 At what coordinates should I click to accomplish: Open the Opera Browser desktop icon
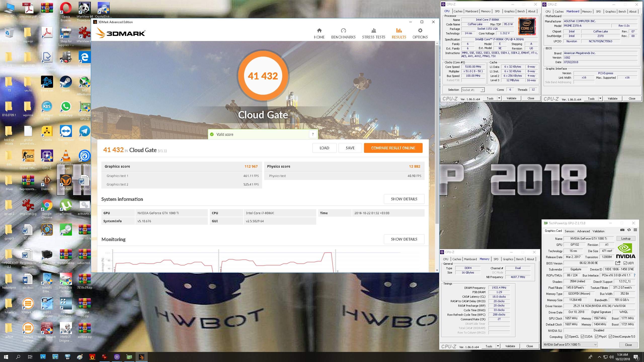66,12
